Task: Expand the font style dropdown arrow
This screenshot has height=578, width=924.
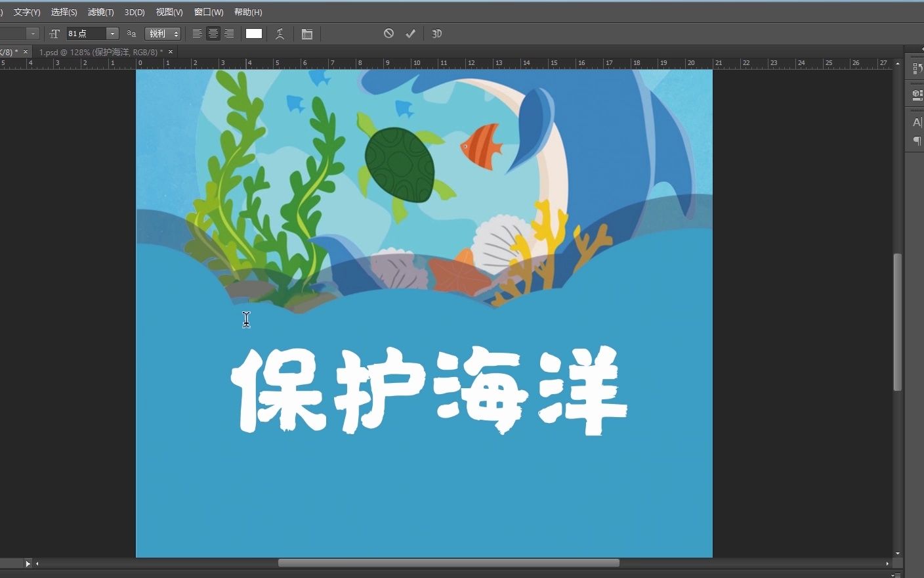Action: [32, 33]
